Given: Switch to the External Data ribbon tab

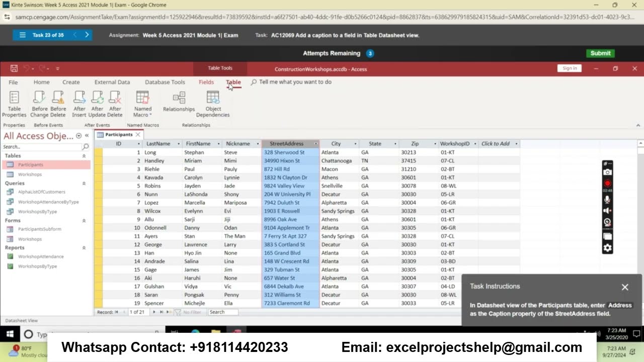Looking at the screenshot, I should pos(112,82).
